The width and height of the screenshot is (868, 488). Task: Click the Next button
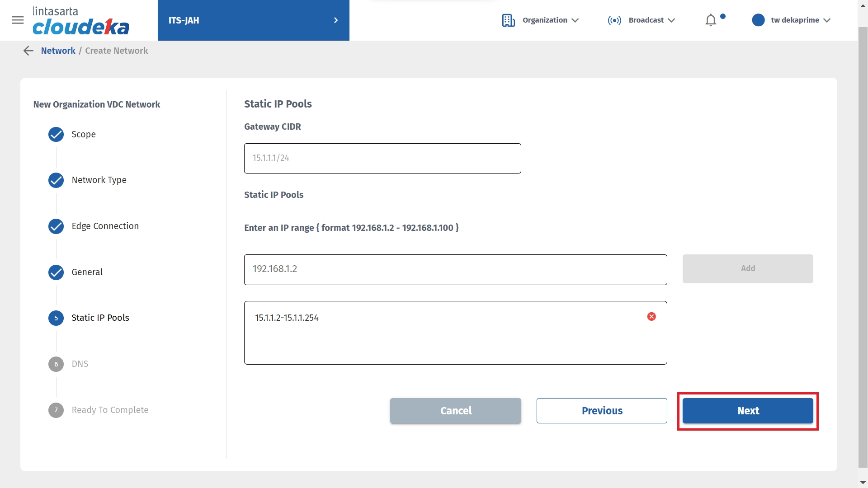pyautogui.click(x=748, y=411)
